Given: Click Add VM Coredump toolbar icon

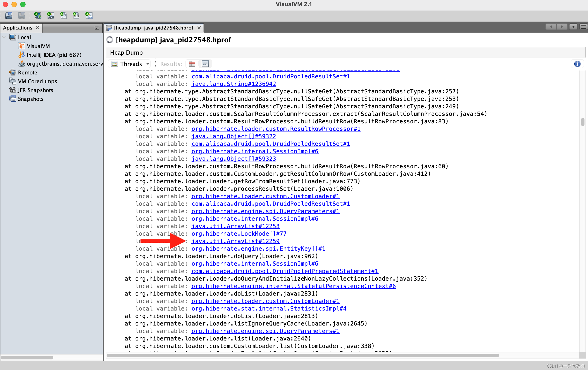Looking at the screenshot, I should 63,16.
